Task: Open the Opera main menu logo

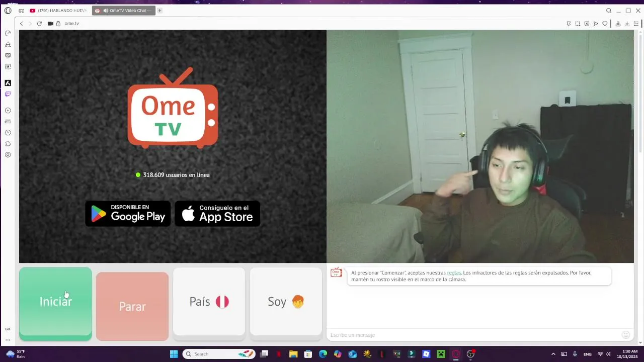Action: click(8, 11)
